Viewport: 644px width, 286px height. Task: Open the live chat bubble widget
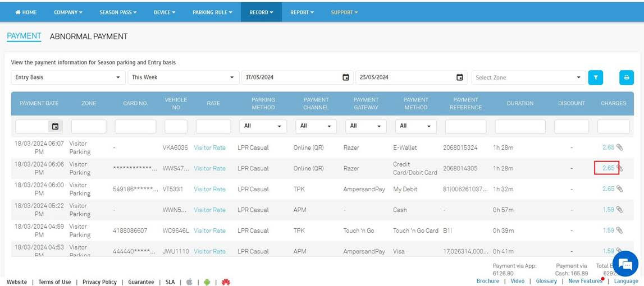624,264
